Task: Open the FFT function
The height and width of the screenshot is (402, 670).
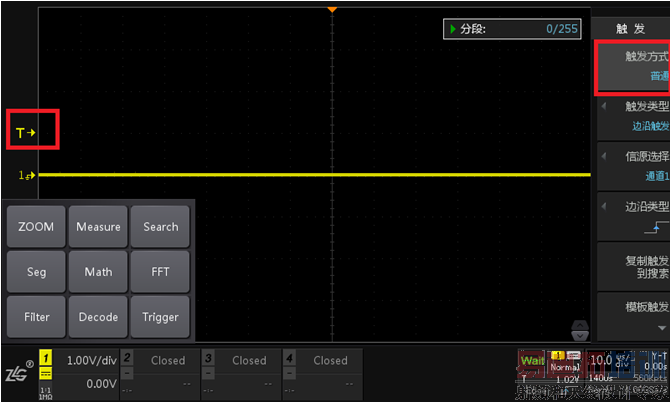Action: click(x=160, y=272)
